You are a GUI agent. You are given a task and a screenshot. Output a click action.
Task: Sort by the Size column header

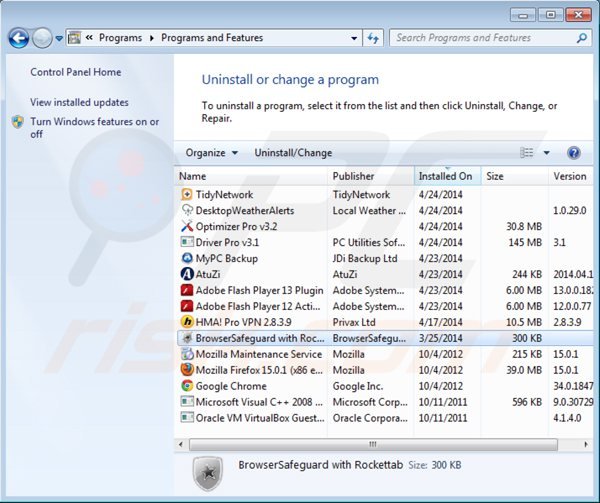(515, 176)
